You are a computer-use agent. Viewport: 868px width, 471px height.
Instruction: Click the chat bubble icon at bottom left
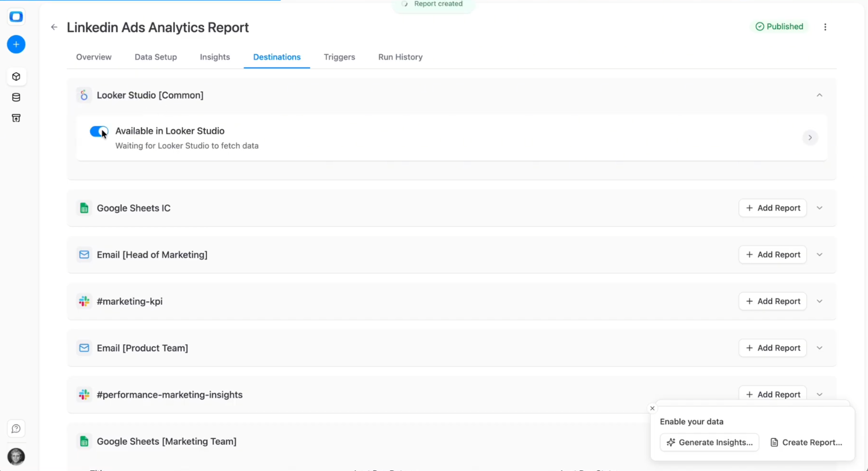(15, 429)
